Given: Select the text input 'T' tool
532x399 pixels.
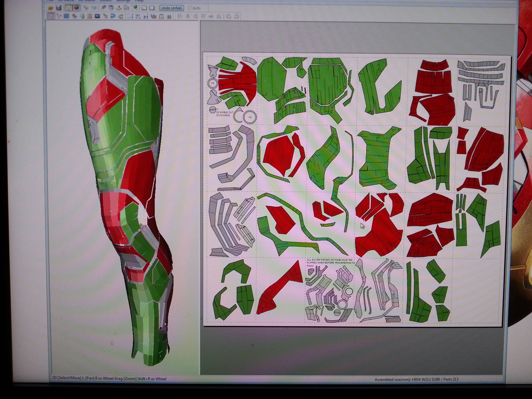Looking at the screenshot, I should (x=90, y=16).
